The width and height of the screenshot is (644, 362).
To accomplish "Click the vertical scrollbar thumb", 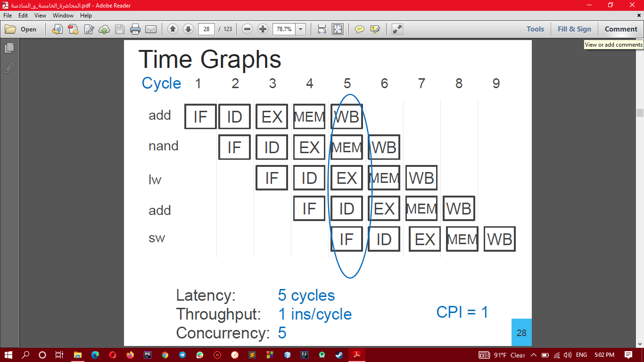I will 640,113.
